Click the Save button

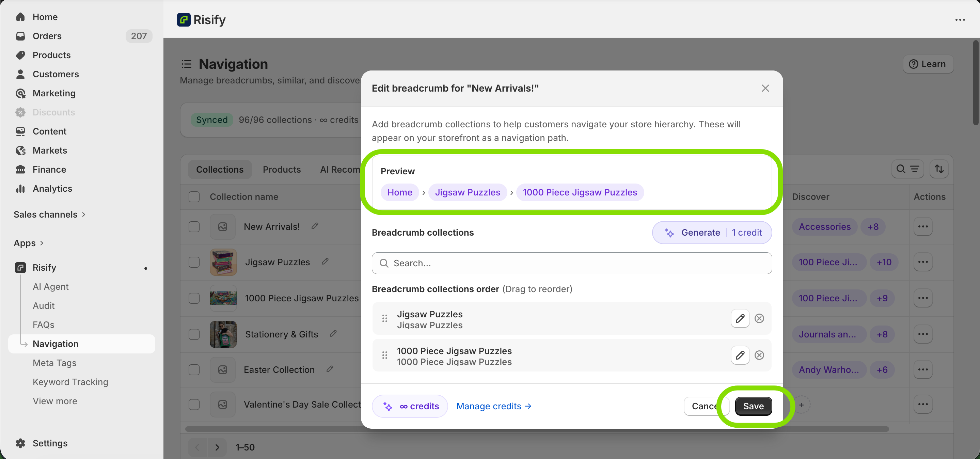(753, 406)
